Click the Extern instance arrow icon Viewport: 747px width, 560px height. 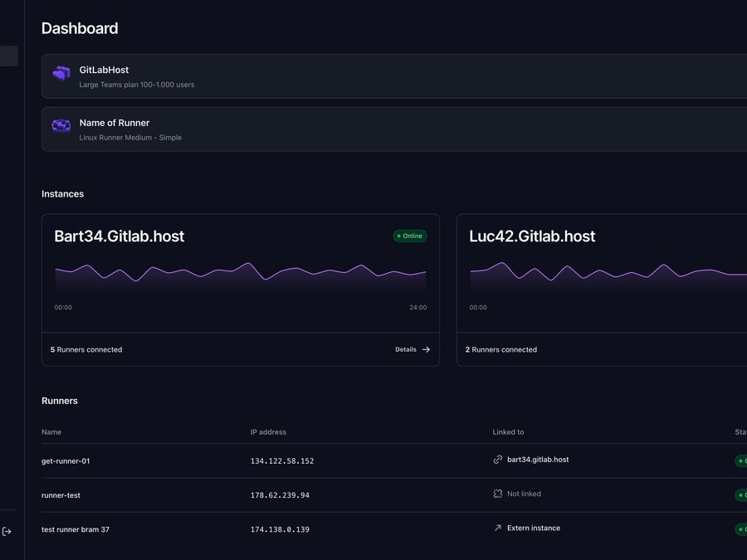pos(498,528)
